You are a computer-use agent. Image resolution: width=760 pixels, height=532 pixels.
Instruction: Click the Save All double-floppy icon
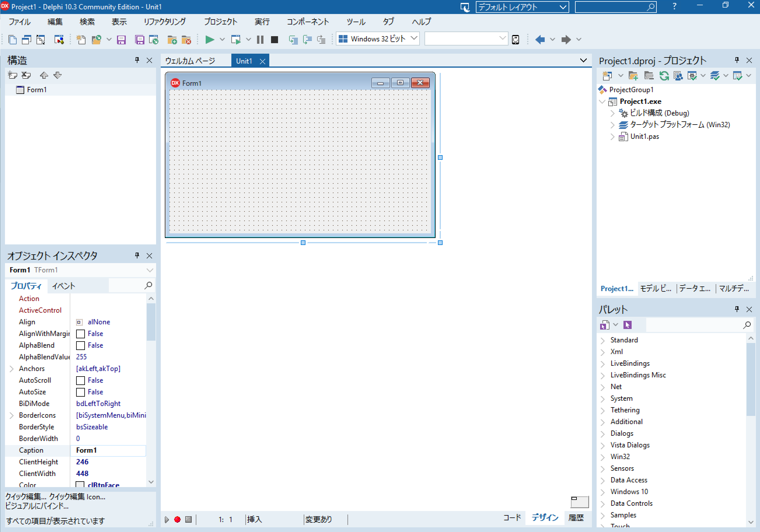pos(140,40)
